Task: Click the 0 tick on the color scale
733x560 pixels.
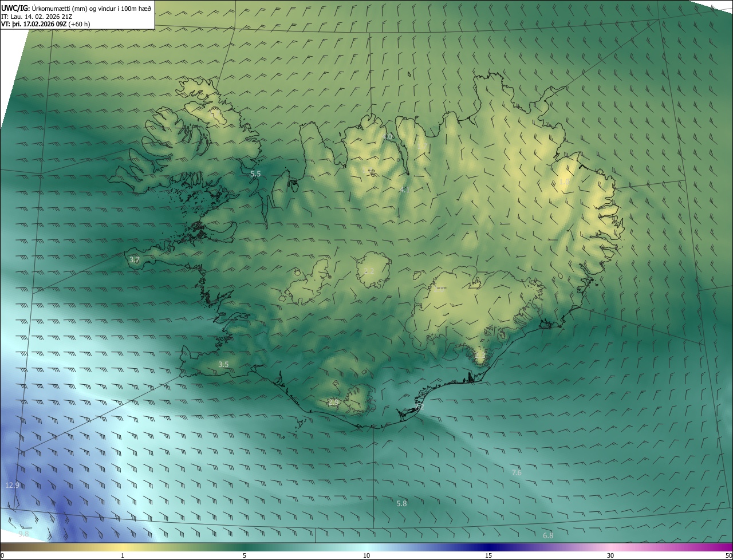Action: pyautogui.click(x=2, y=556)
